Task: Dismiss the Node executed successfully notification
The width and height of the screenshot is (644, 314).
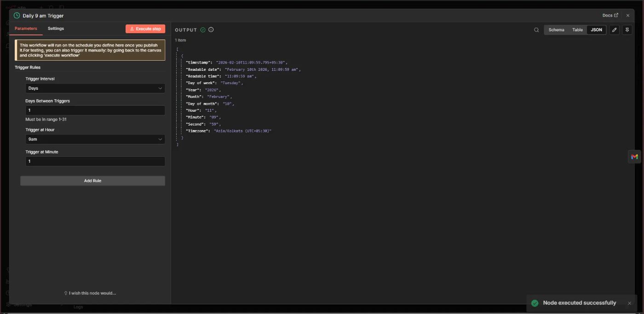Action: coord(629,303)
